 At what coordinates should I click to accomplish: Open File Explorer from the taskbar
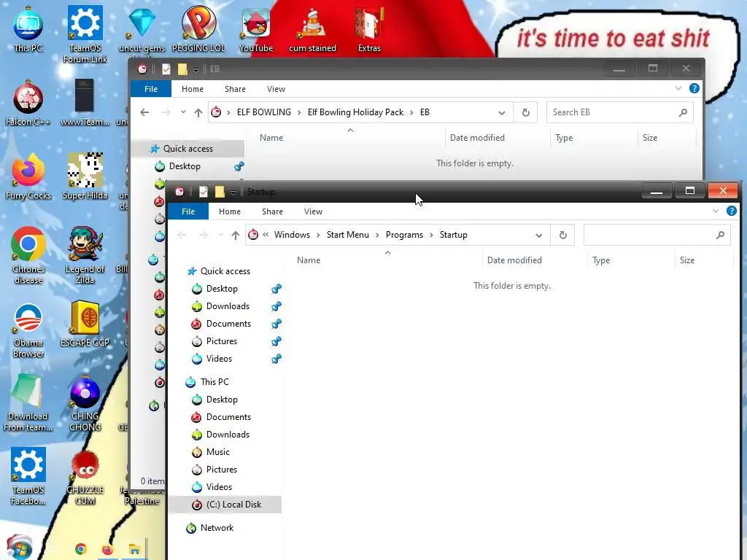(134, 549)
